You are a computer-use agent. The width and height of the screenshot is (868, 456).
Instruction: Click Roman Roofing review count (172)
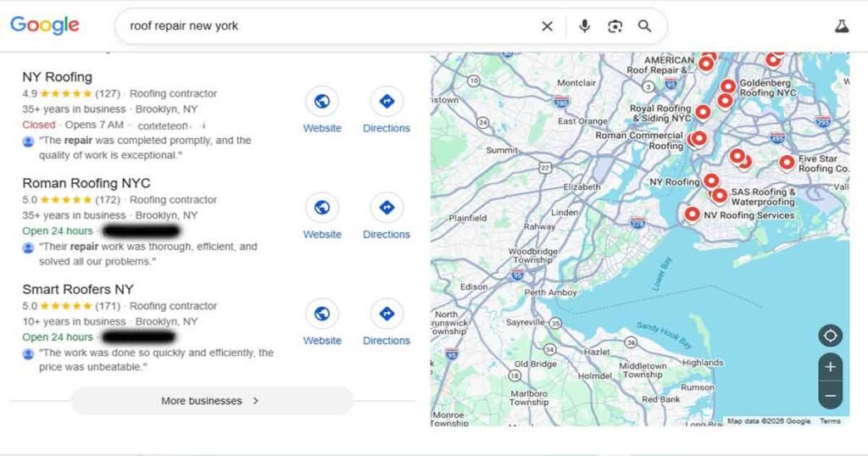click(108, 200)
